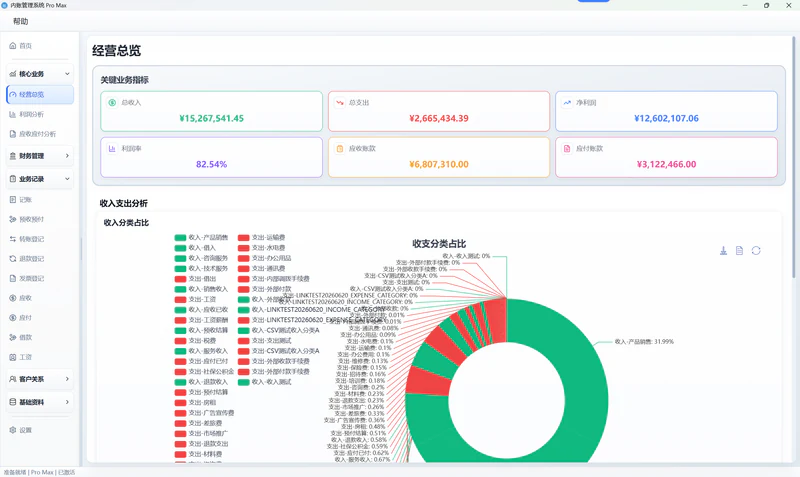Toggle the 支出-通讯费 legend entry
Screen dimensions: 800x477
tap(261, 268)
